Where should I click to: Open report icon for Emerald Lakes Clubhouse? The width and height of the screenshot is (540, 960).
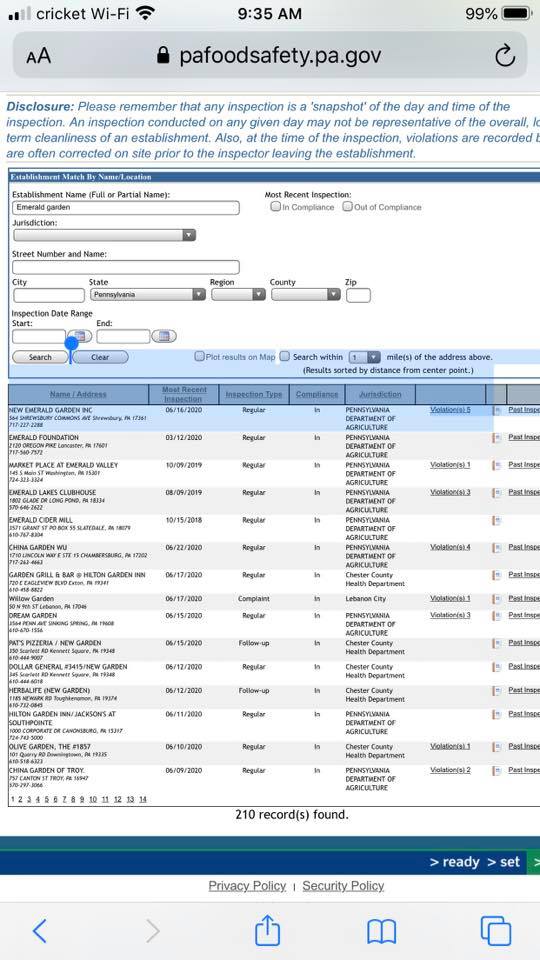pyautogui.click(x=497, y=492)
